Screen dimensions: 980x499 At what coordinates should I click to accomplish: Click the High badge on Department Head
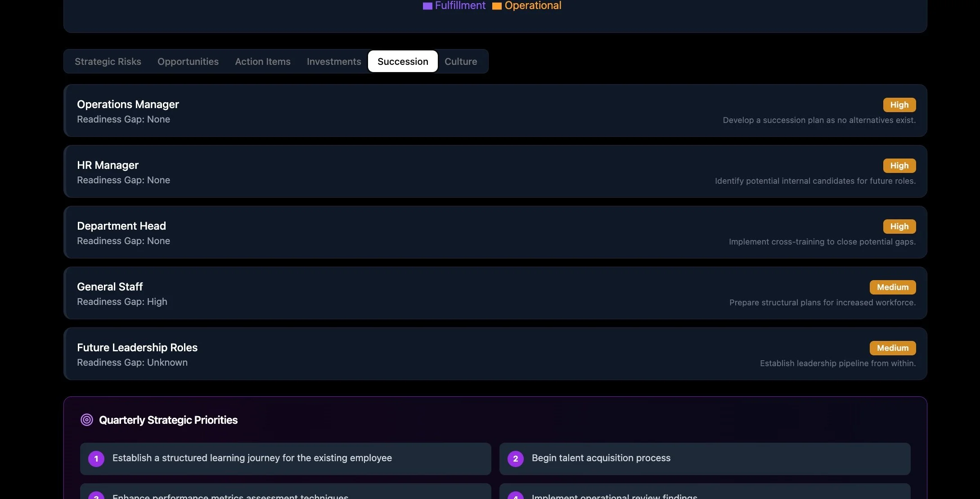coord(899,226)
